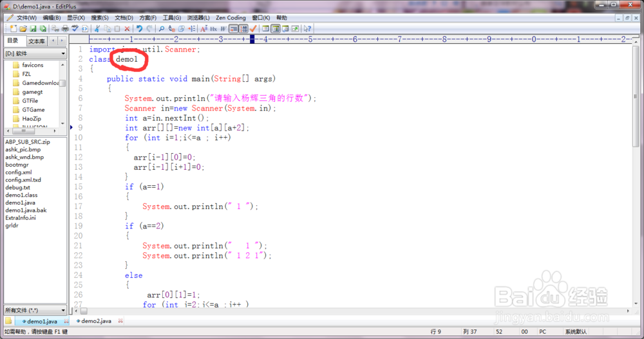
Task: Select demo1.java.bak in the file list
Action: point(26,210)
